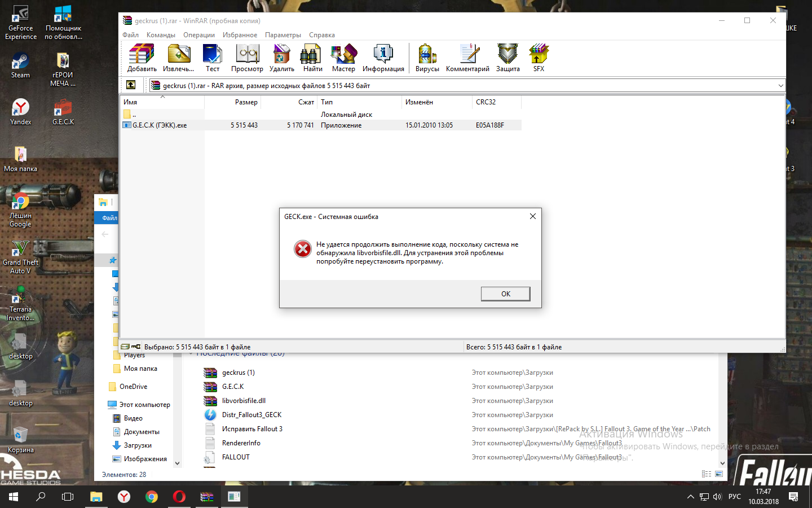
Task: Sort by Изменён column header
Action: coord(437,102)
